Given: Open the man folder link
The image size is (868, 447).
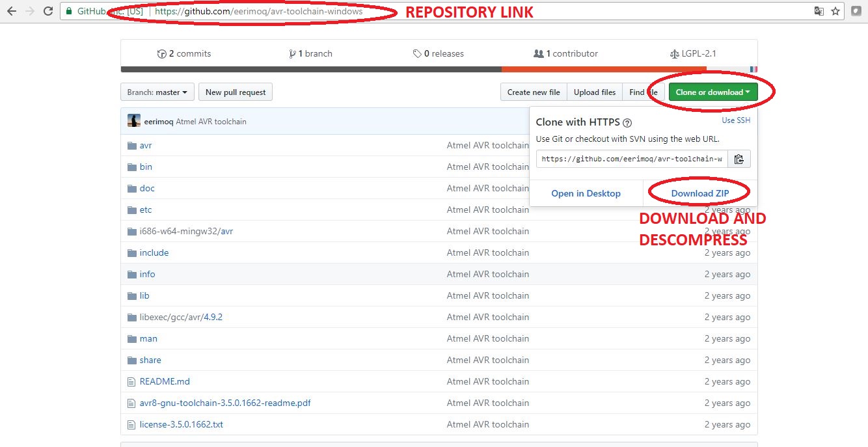Looking at the screenshot, I should pos(148,339).
